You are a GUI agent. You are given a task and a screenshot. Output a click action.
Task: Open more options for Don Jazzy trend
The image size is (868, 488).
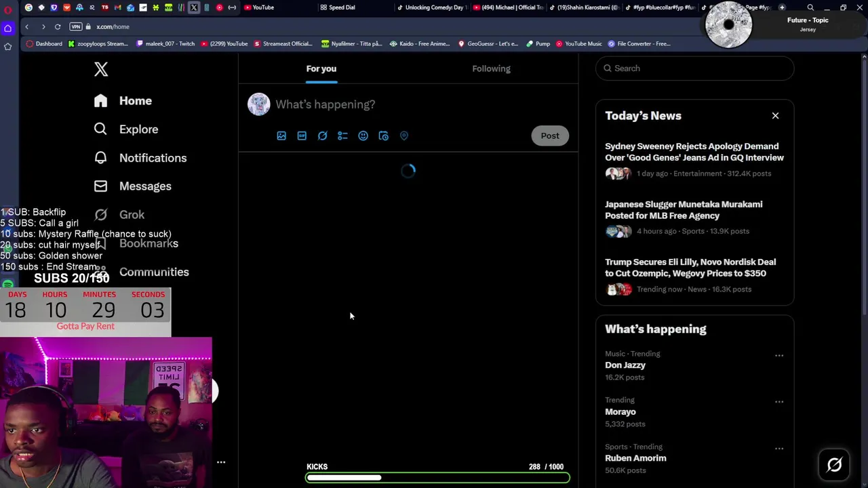point(779,355)
